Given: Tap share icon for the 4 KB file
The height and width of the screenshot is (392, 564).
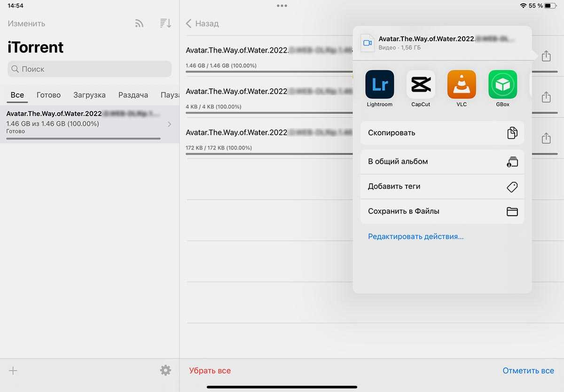Looking at the screenshot, I should [x=546, y=97].
